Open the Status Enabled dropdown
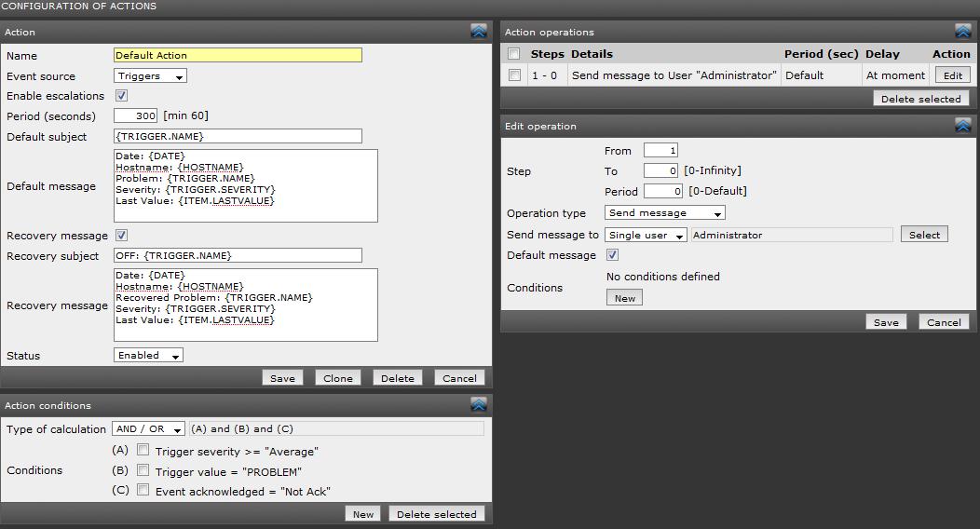Viewport: 980px width, 529px height. pyautogui.click(x=148, y=356)
